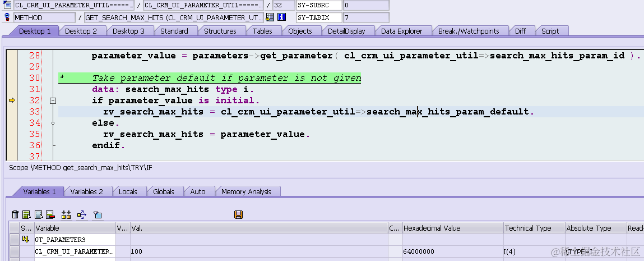
Task: Click the Absolute Type column header
Action: (595, 228)
